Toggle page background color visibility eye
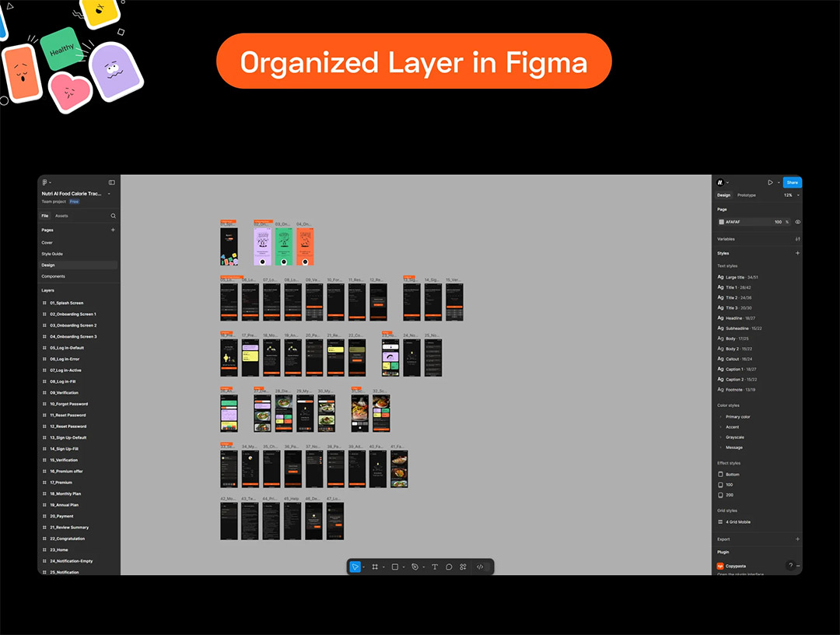The image size is (840, 635). pyautogui.click(x=798, y=222)
